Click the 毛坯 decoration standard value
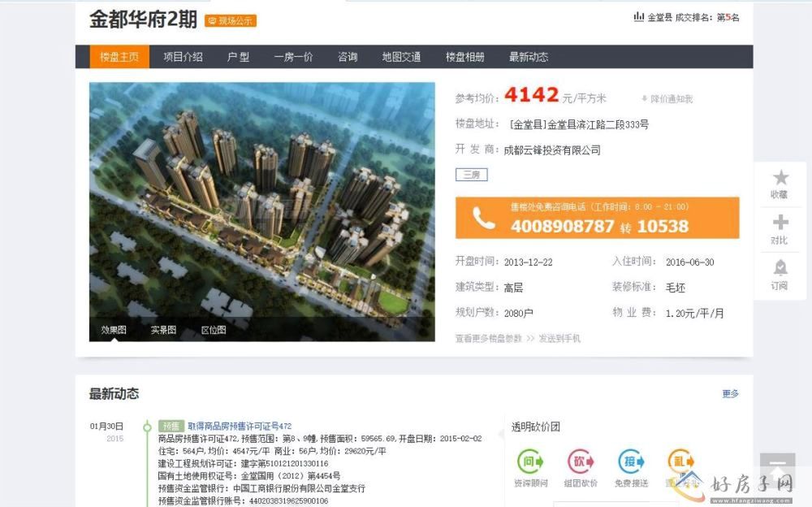The height and width of the screenshot is (507, 812). click(x=676, y=288)
